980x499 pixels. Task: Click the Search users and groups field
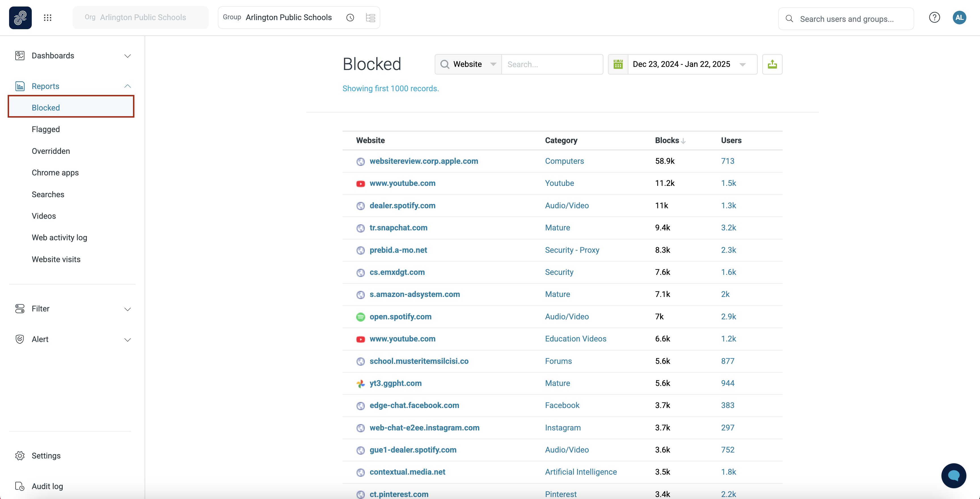click(846, 19)
